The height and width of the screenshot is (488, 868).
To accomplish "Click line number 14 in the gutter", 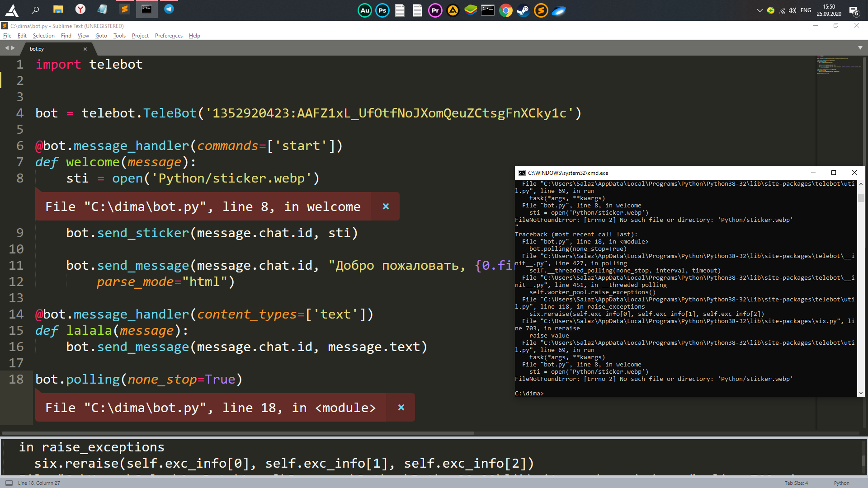I will 16,314.
